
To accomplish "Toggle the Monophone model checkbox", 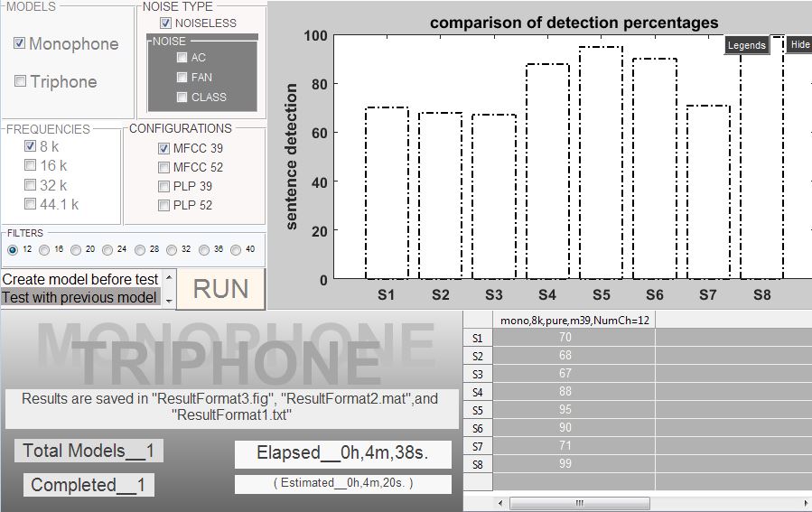I will 20,43.
